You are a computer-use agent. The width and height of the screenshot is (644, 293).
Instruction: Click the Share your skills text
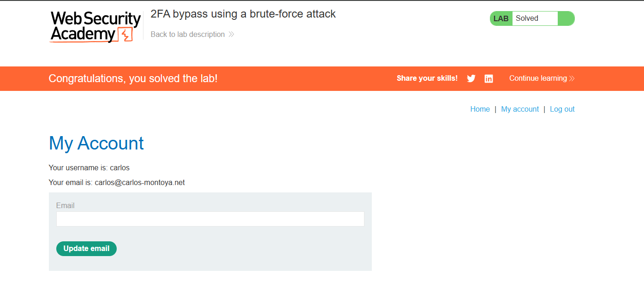pyautogui.click(x=427, y=78)
